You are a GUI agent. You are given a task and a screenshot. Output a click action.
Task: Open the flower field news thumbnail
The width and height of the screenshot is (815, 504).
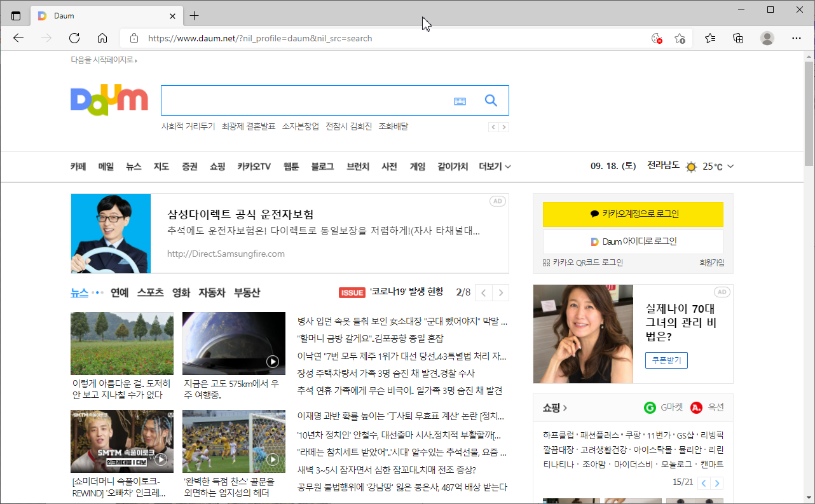pyautogui.click(x=122, y=343)
